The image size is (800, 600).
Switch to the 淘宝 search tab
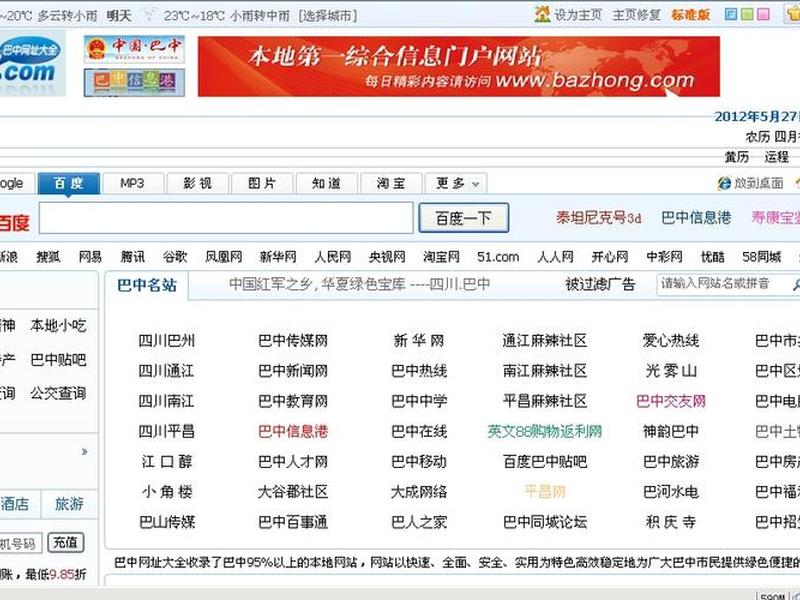pos(391,183)
